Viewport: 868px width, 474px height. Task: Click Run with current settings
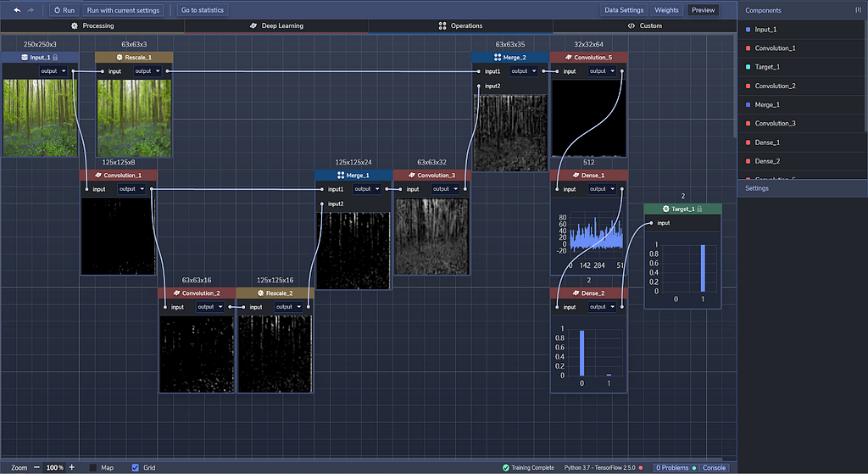click(123, 10)
